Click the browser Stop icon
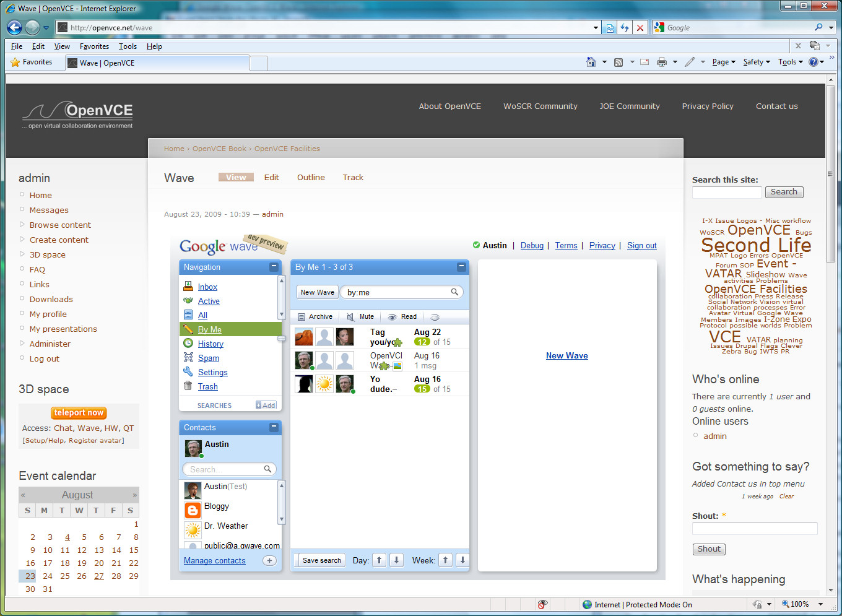The width and height of the screenshot is (842, 616). [x=640, y=28]
